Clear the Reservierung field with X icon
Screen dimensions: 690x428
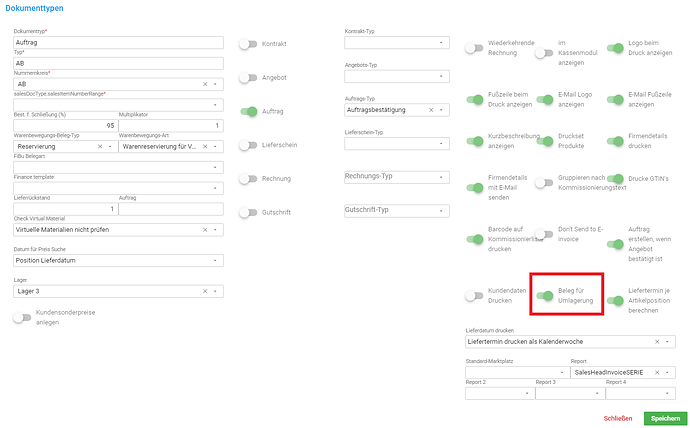(x=100, y=146)
